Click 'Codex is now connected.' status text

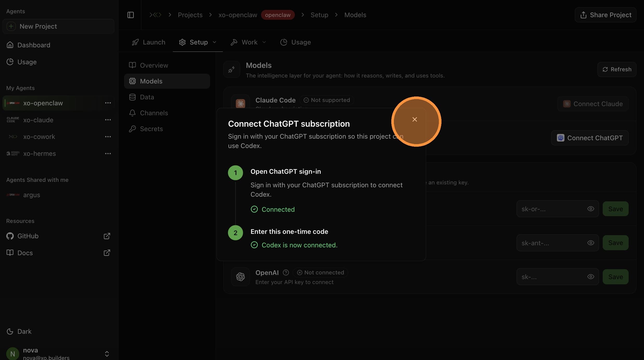[x=300, y=245]
